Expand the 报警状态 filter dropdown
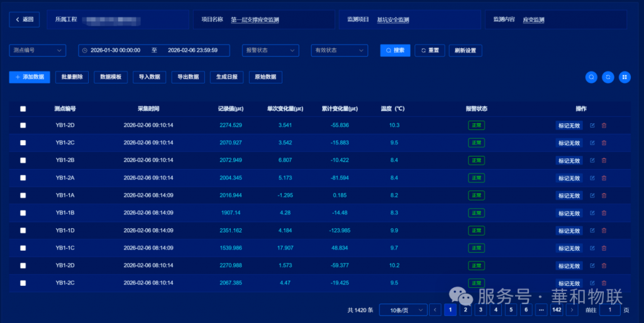Screen dimensions: 644x323 pyautogui.click(x=270, y=50)
